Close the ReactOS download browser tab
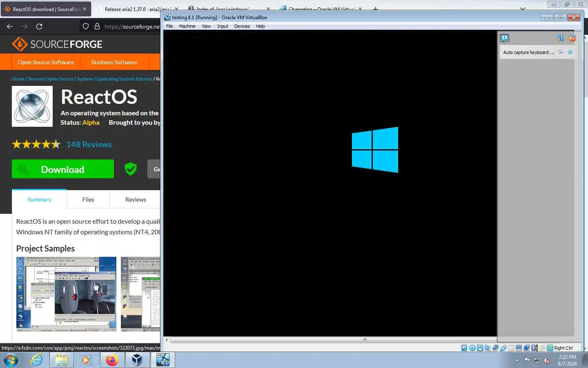 (85, 9)
